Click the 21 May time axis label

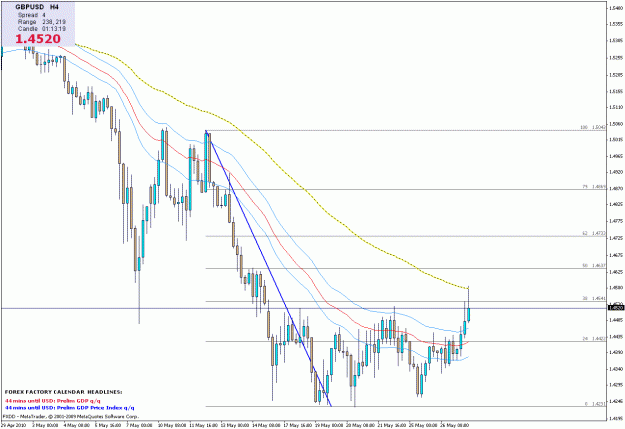392,425
